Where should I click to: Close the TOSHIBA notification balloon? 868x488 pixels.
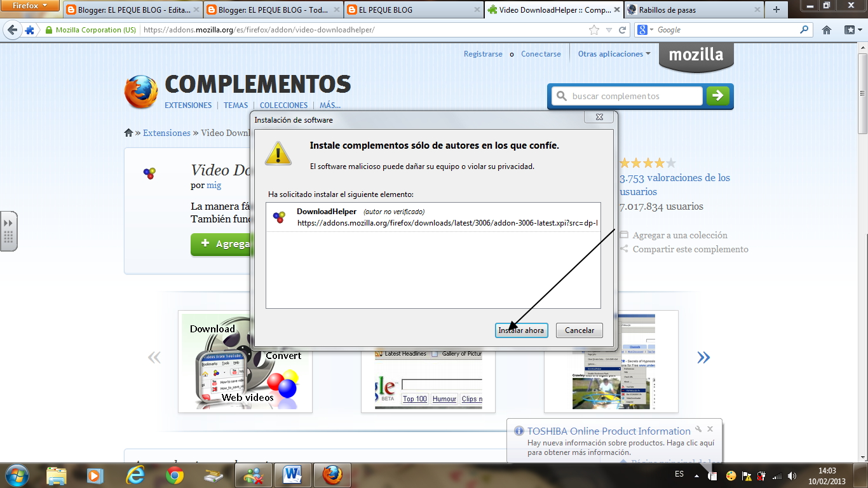tap(710, 429)
